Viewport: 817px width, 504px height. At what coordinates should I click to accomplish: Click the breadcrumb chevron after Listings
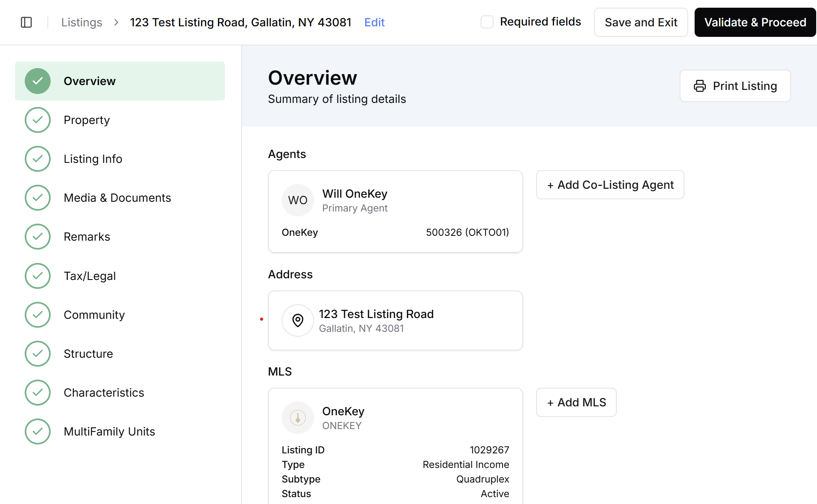(116, 22)
